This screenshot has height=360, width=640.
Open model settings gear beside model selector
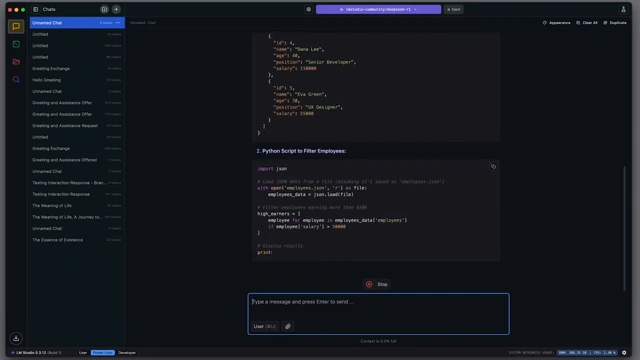coord(309,9)
